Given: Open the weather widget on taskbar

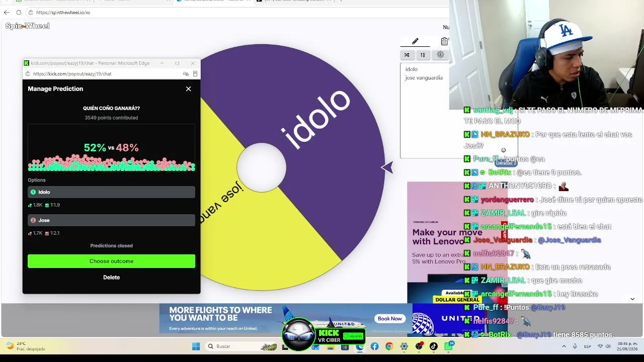Looking at the screenshot, I should (x=25, y=346).
